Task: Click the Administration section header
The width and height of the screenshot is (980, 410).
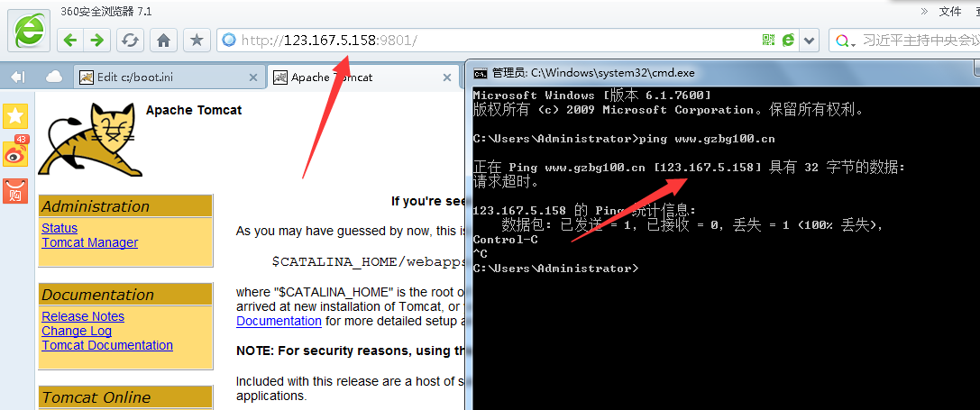Action: 125,206
